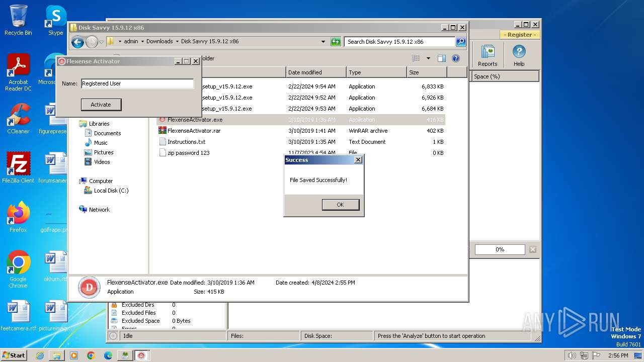Sort by Date modified column
This screenshot has height=362, width=644.
click(316, 72)
